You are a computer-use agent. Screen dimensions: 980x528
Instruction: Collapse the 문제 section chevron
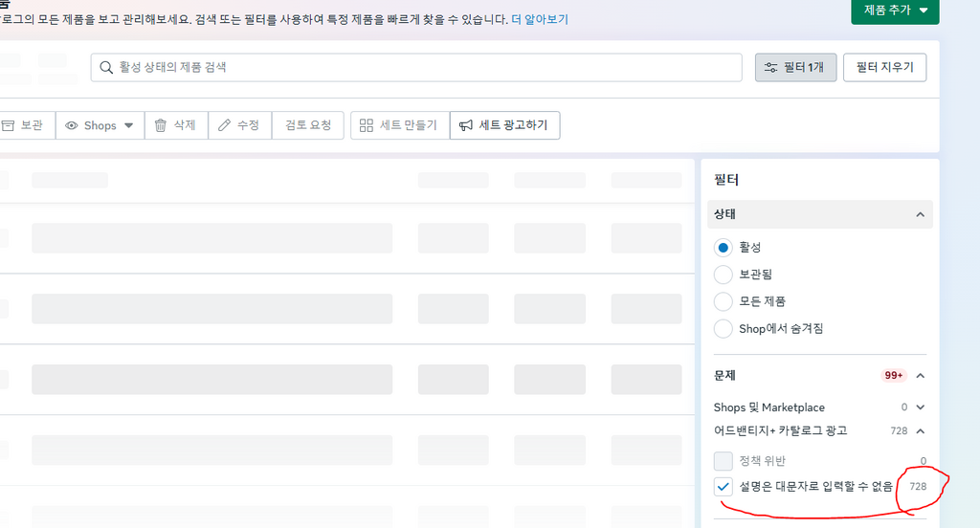[x=920, y=376]
